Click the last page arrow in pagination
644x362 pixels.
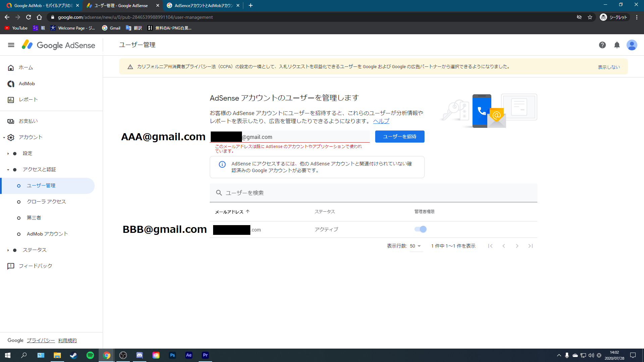[531, 246]
